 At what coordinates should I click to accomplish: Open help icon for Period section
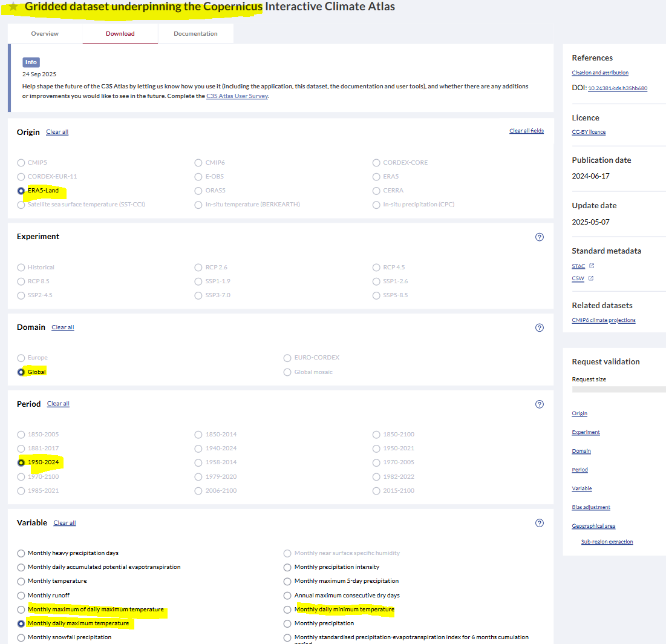click(540, 404)
